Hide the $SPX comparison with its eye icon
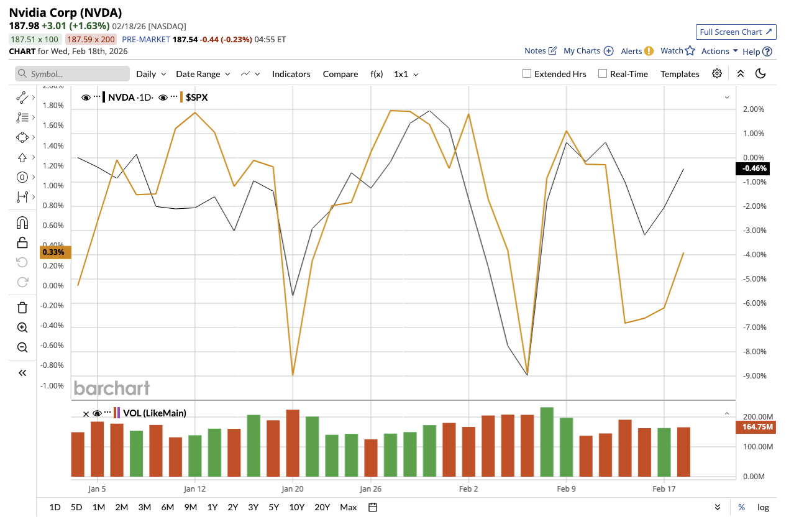 tap(163, 97)
